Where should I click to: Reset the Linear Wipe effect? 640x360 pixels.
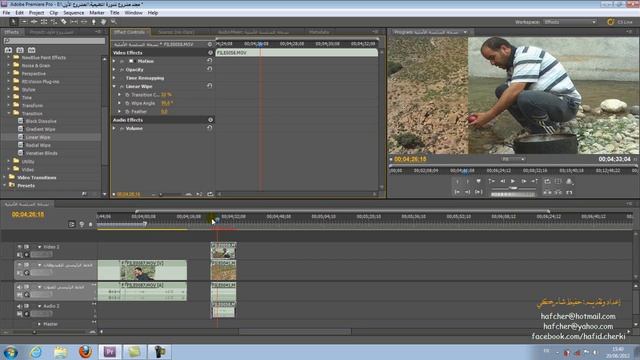209,86
